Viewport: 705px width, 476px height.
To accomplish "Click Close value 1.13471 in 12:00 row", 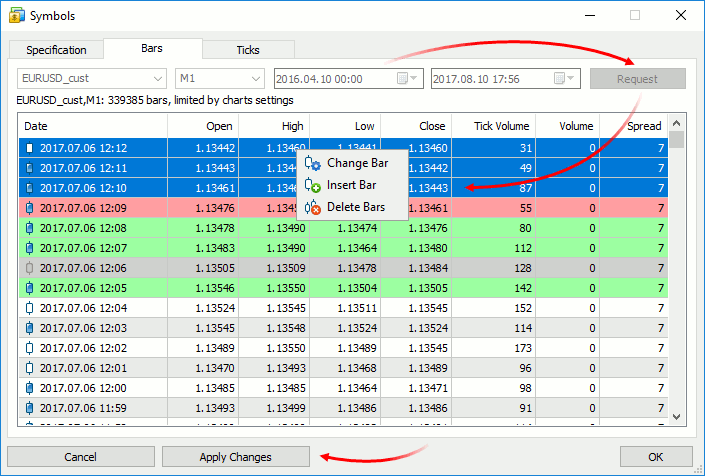I will click(x=428, y=388).
